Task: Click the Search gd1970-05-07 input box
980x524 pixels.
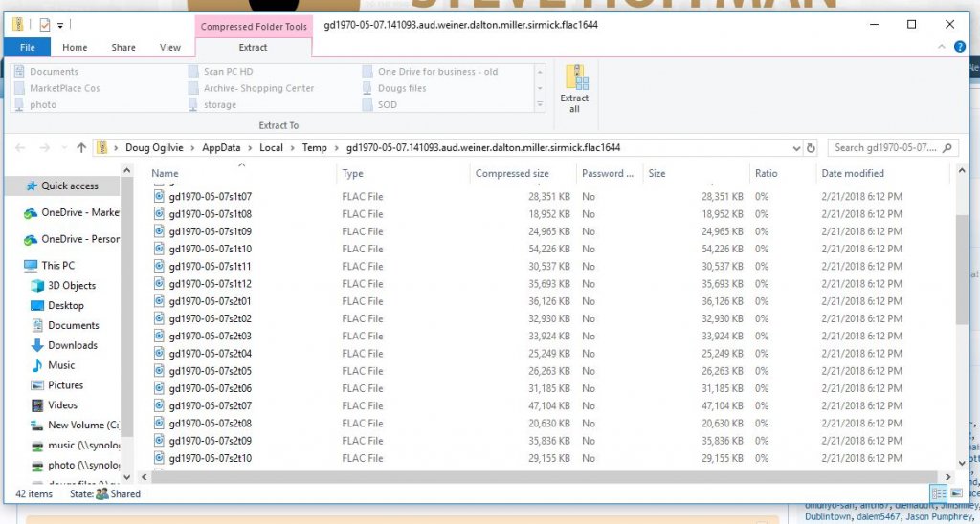Action: click(x=893, y=148)
